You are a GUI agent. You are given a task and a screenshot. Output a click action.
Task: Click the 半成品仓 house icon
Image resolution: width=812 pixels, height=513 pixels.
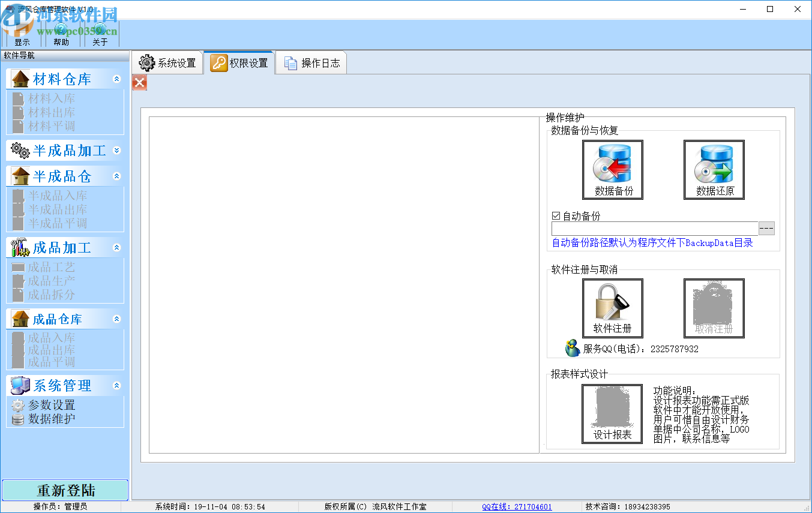(20, 176)
